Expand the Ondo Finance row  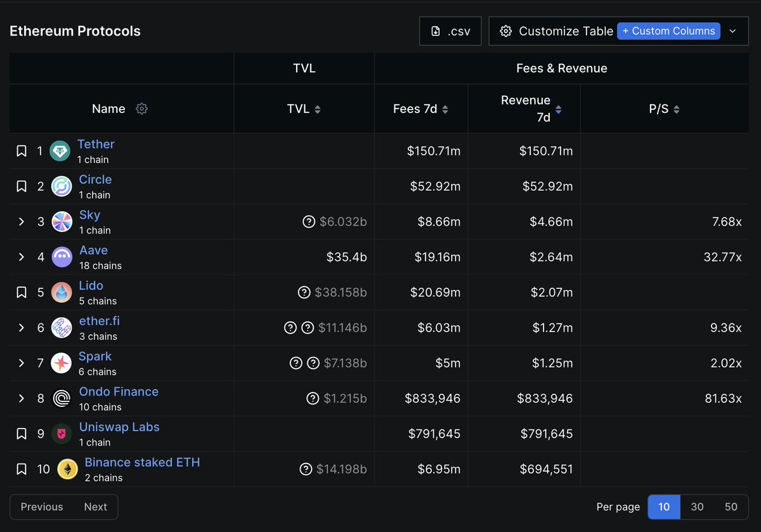click(21, 398)
